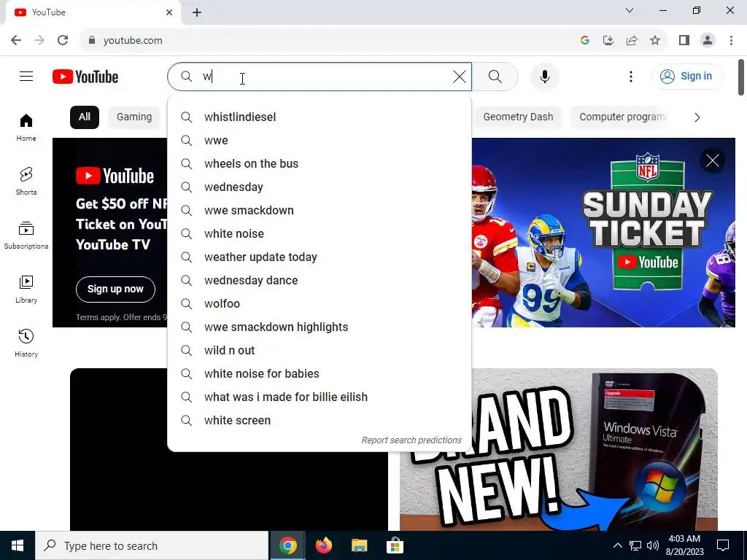Start voice search with the microphone

point(544,77)
